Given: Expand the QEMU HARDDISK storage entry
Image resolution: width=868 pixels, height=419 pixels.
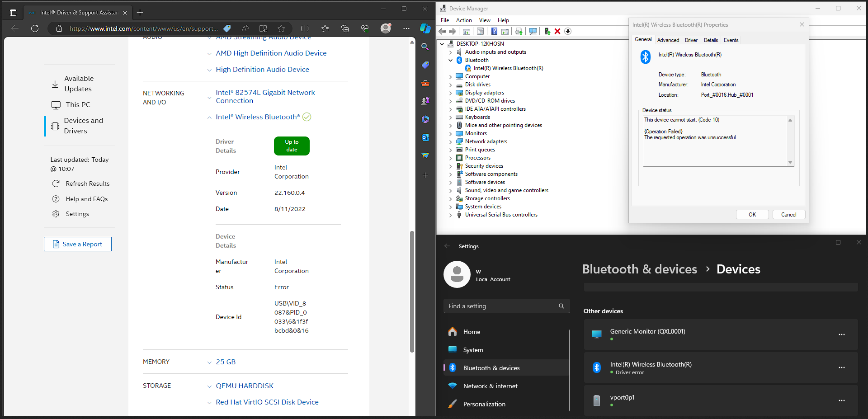Looking at the screenshot, I should pyautogui.click(x=209, y=386).
